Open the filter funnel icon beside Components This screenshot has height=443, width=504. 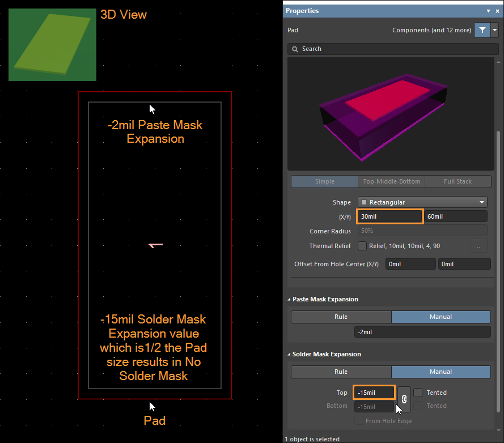pos(482,29)
